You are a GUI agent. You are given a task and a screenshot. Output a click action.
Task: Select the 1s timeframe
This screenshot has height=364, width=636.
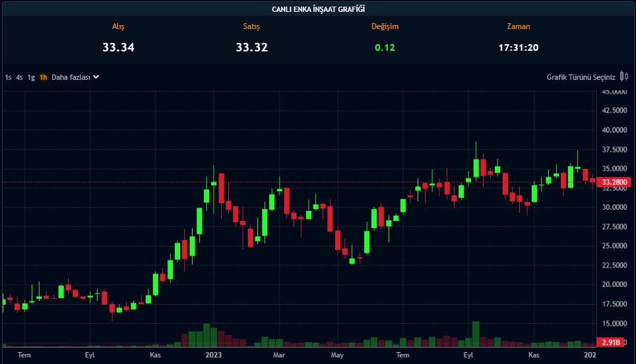[9, 77]
